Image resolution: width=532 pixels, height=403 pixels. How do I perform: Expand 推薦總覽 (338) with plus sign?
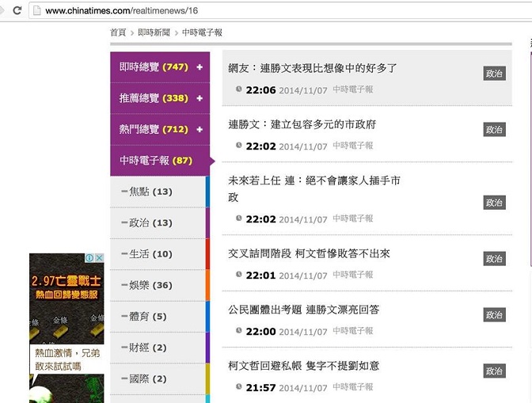(199, 98)
